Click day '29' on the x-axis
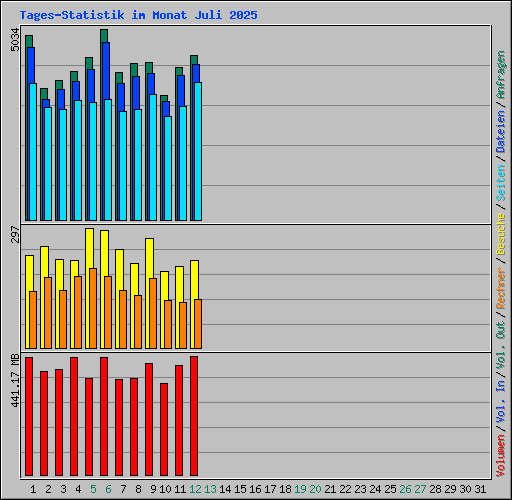The image size is (512, 500). 450,489
